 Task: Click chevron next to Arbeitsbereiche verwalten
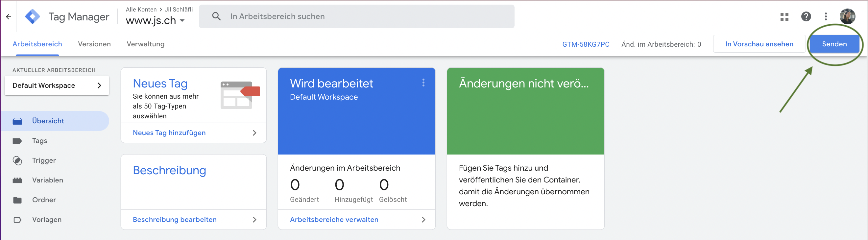click(x=423, y=220)
